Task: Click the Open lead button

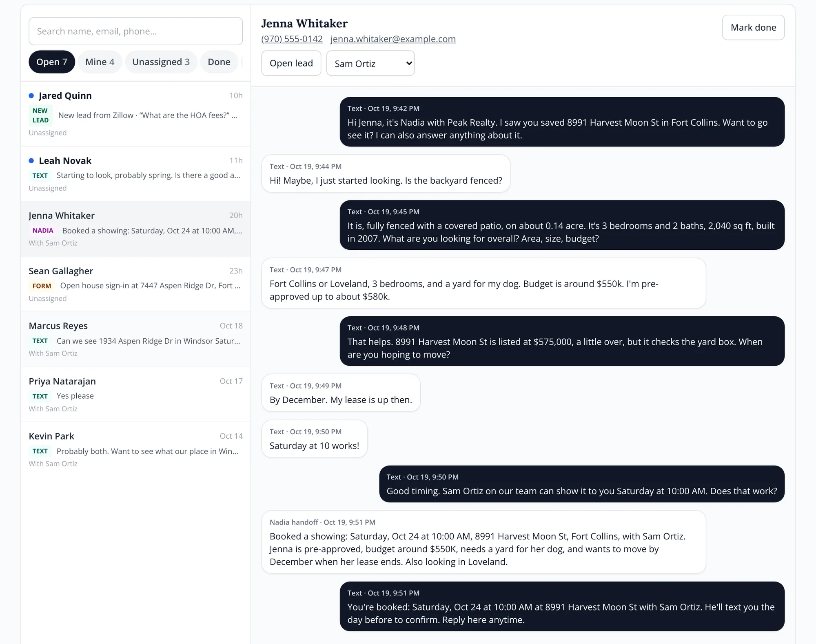Action: 291,63
